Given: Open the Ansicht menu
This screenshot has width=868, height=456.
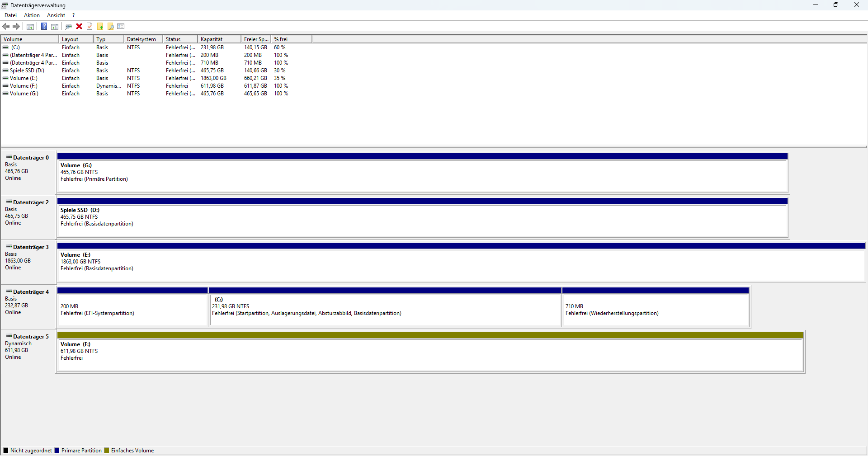Looking at the screenshot, I should click(56, 15).
